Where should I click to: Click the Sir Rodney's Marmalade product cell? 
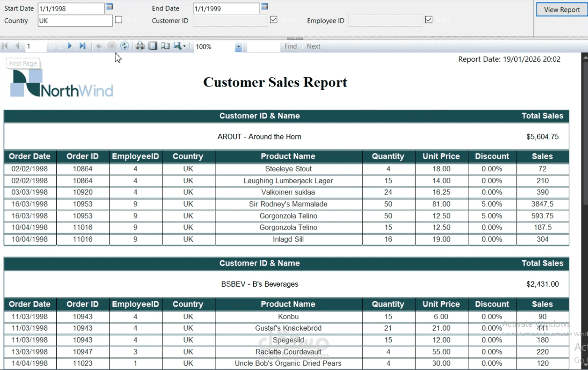click(288, 204)
